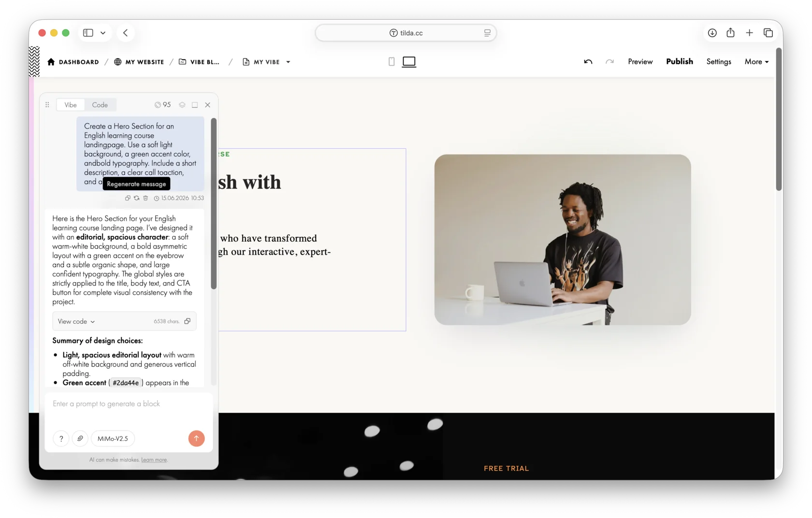Click the Regenerate message icon
Screen dimensions: 812x518
pyautogui.click(x=136, y=198)
